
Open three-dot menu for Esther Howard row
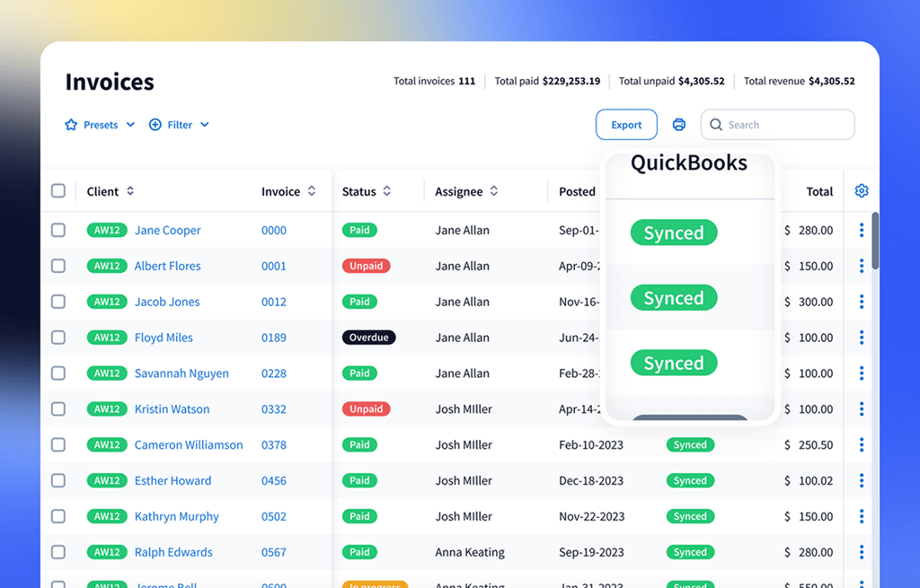(x=862, y=481)
